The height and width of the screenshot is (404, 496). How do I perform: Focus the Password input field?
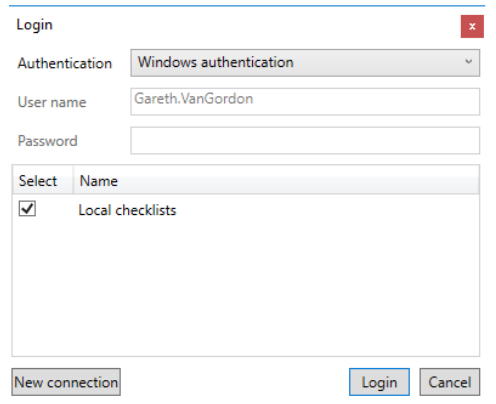click(x=305, y=140)
